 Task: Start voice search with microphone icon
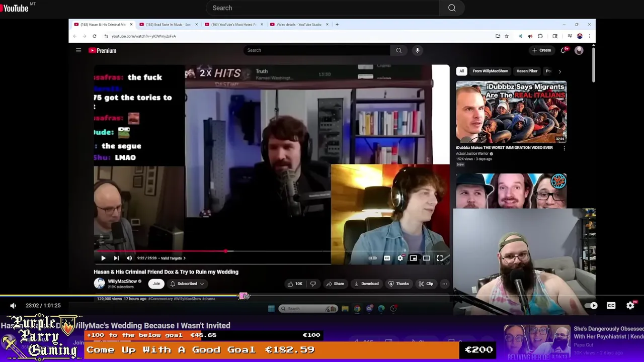[x=417, y=50]
